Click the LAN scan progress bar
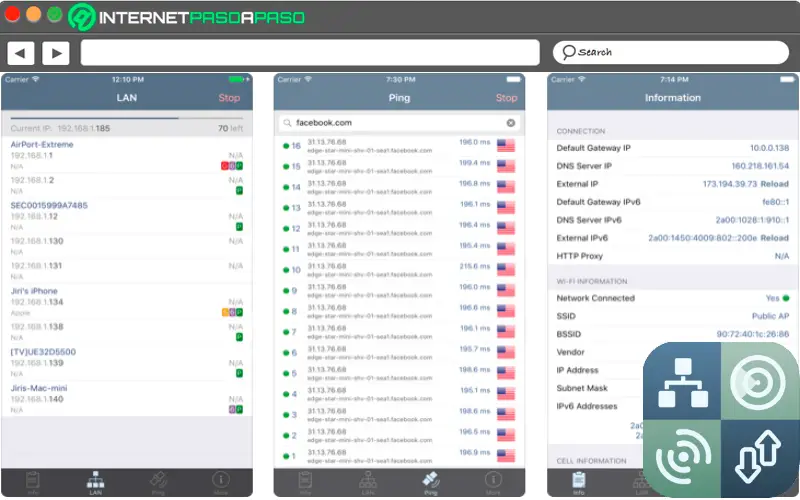The height and width of the screenshot is (500, 800). pos(127,118)
